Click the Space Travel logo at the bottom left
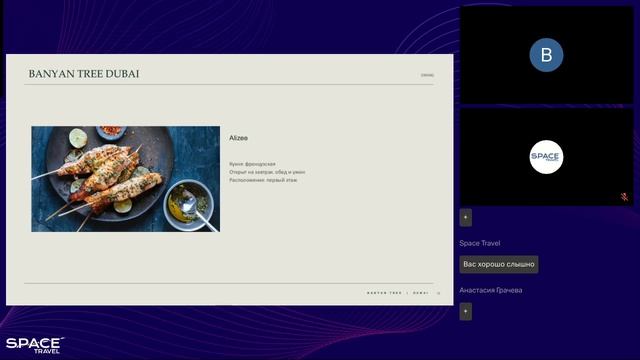The width and height of the screenshot is (640, 360). pyautogui.click(x=35, y=345)
